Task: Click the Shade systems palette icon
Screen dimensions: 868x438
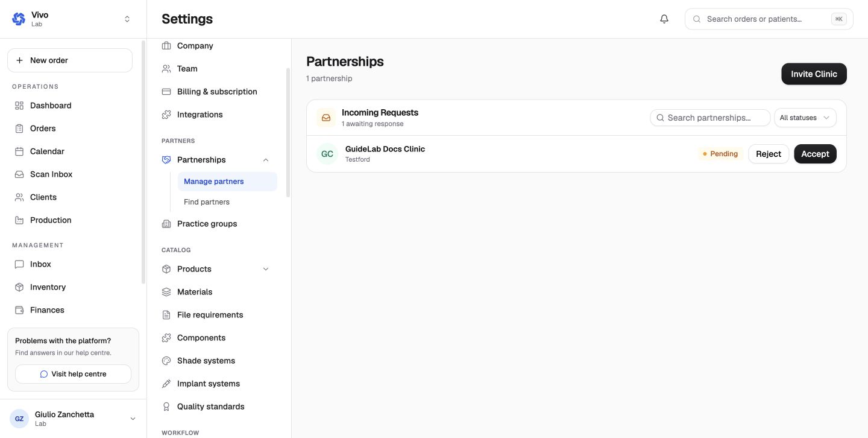Action: click(166, 361)
